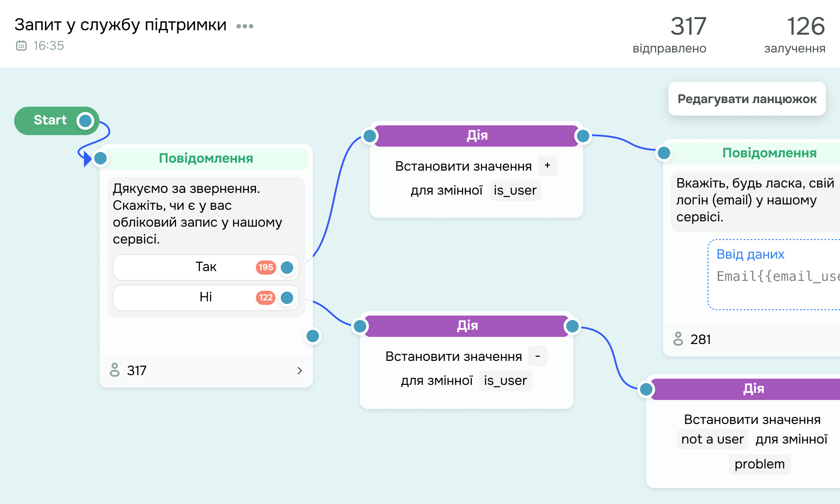The height and width of the screenshot is (504, 840).
Task: Click the middle Дія block input connector
Action: [360, 326]
